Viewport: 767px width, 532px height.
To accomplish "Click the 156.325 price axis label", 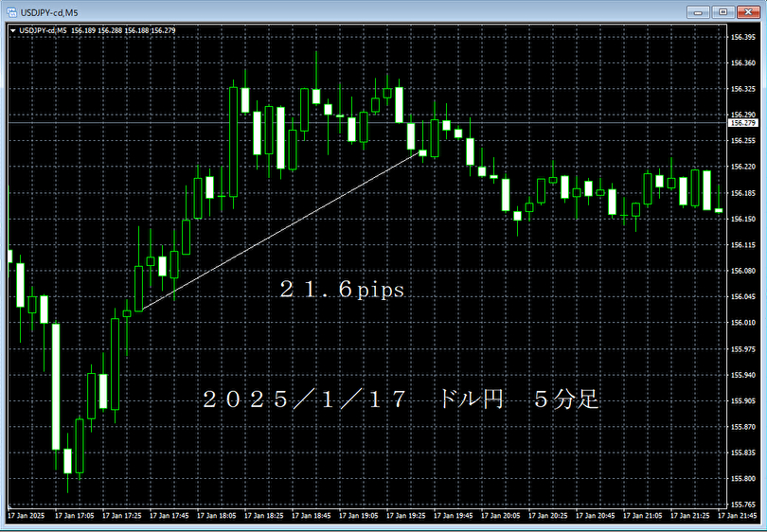I will [x=743, y=89].
